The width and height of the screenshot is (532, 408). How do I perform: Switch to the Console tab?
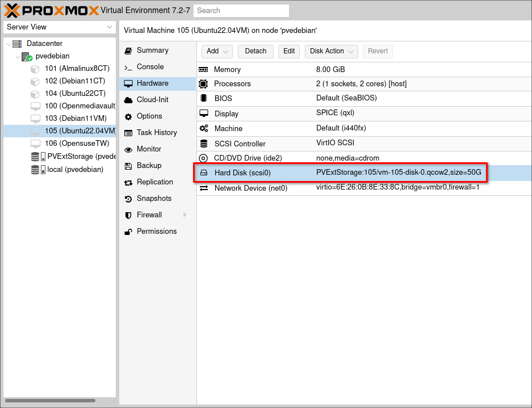pos(158,67)
